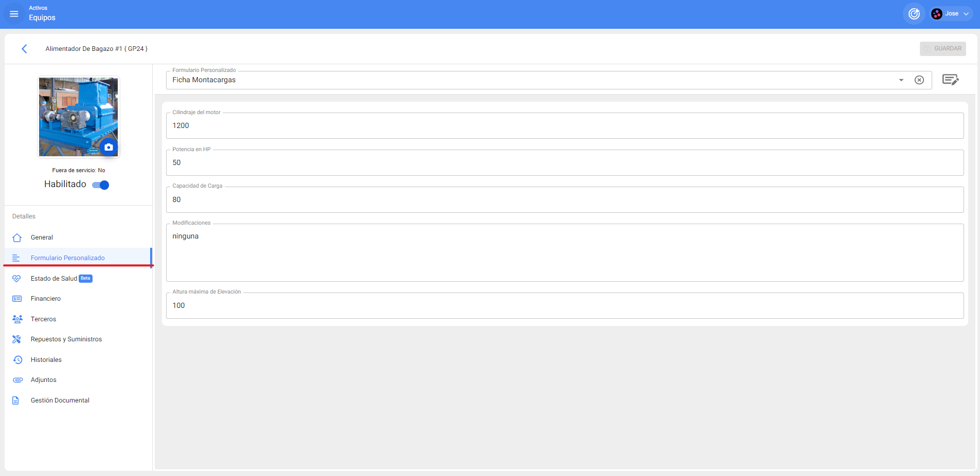
Task: Open the General details section
Action: pyautogui.click(x=42, y=237)
